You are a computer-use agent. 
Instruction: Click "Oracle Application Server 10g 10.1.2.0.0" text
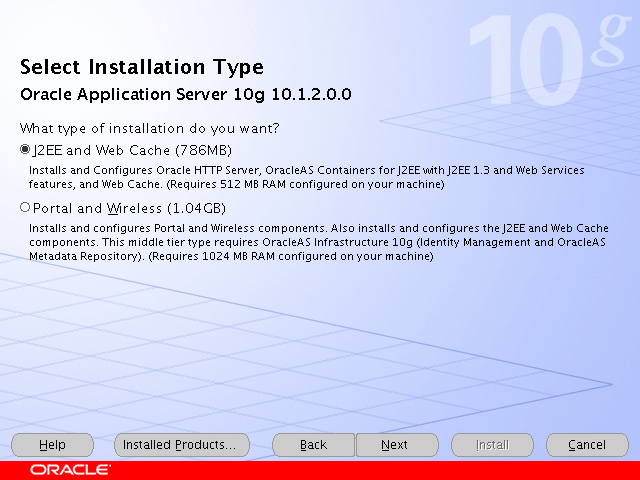tap(186, 94)
